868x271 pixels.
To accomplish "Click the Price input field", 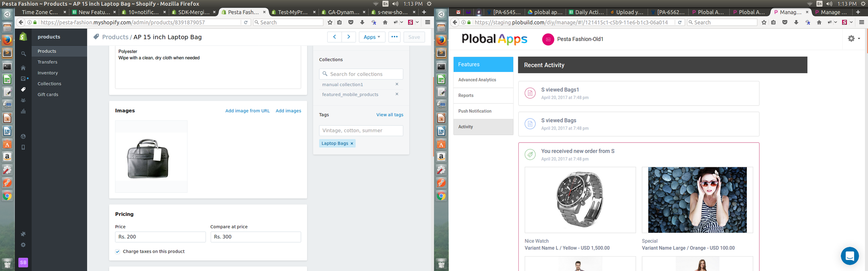I will [x=160, y=237].
